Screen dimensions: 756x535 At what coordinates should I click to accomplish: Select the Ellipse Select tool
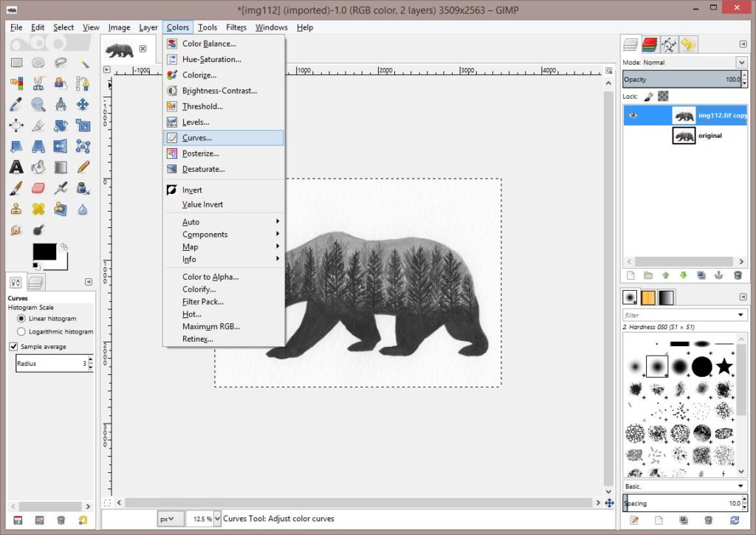tap(38, 63)
